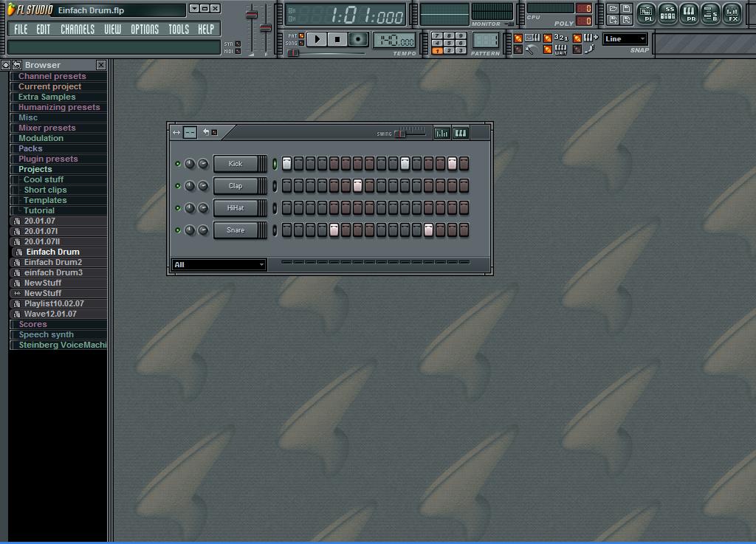Toggle the SYN sync indicator
The height and width of the screenshot is (544, 756).
click(238, 44)
